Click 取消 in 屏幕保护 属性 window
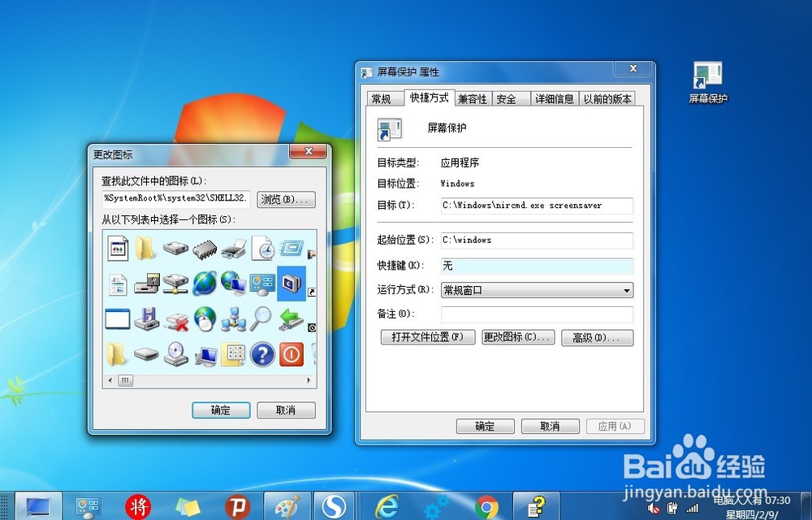The image size is (812, 520). pyautogui.click(x=550, y=427)
